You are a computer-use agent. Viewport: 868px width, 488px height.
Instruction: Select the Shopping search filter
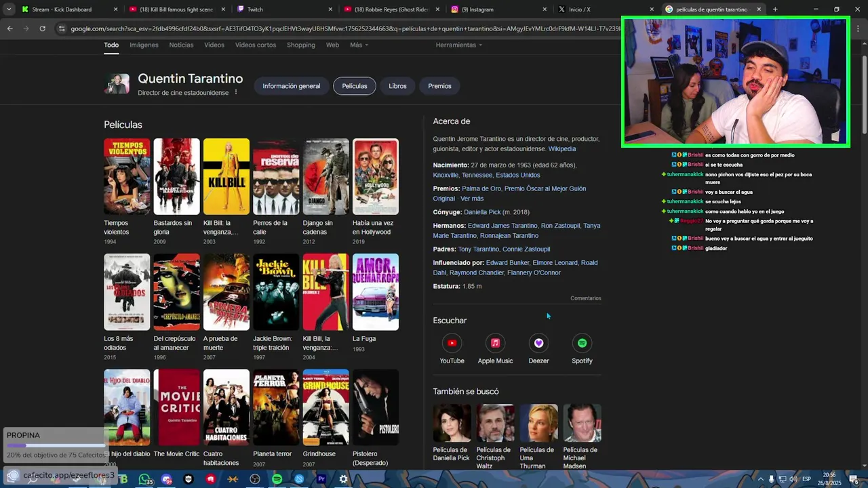[301, 45]
